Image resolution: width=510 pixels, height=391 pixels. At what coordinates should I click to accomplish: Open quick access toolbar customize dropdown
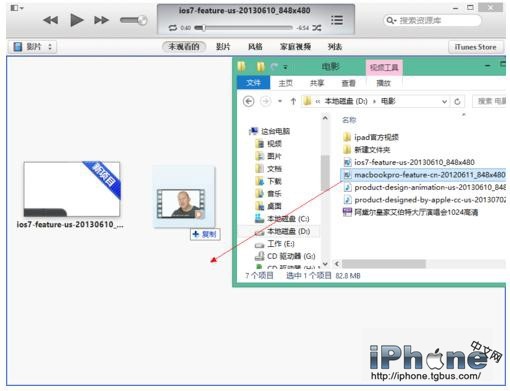coord(285,67)
